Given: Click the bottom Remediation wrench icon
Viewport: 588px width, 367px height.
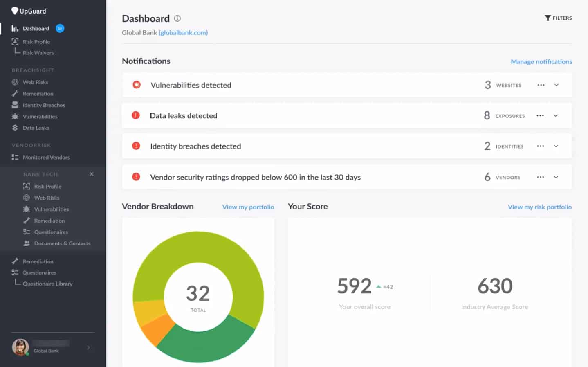Looking at the screenshot, I should pyautogui.click(x=15, y=261).
